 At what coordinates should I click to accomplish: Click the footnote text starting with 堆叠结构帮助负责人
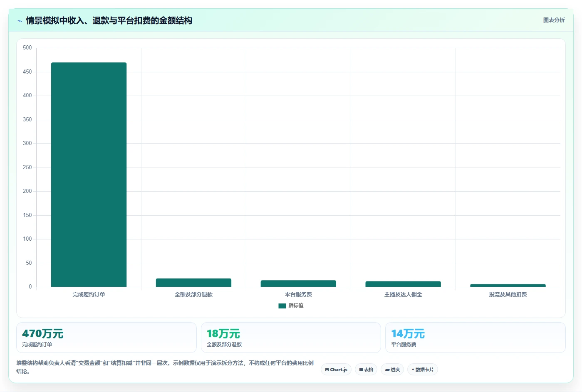(x=165, y=367)
